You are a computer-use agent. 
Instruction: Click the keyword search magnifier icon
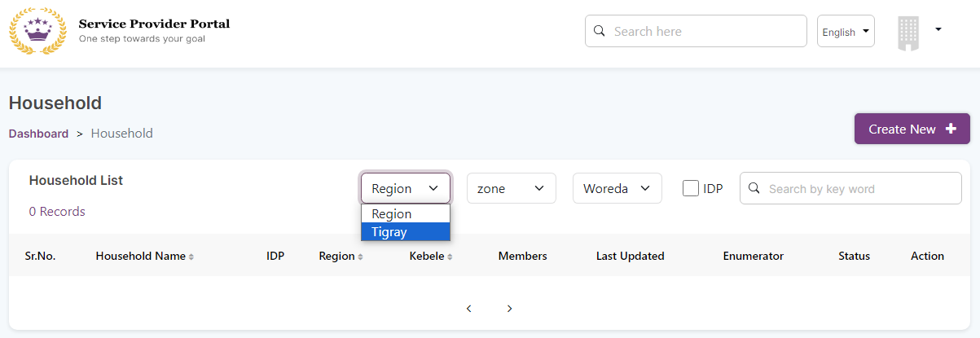[x=754, y=188]
